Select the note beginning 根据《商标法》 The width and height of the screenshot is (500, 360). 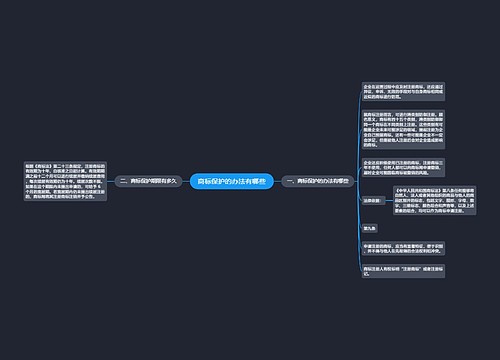[65, 181]
